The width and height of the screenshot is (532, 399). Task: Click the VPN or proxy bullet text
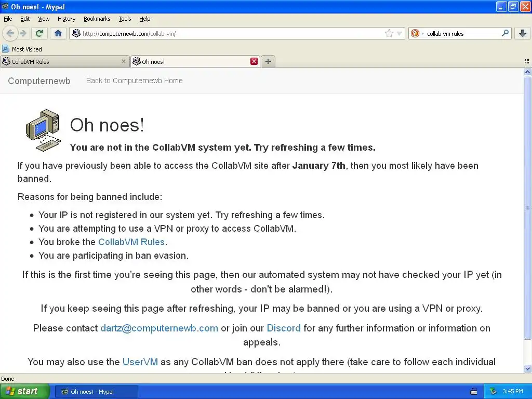(167, 229)
